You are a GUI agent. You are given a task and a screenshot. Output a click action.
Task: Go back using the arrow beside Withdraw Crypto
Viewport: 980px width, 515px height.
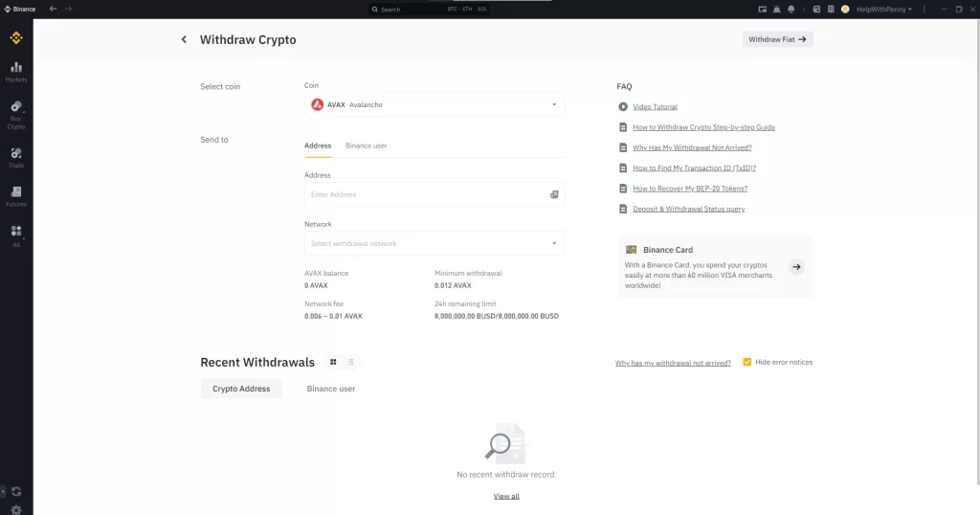[x=184, y=39]
